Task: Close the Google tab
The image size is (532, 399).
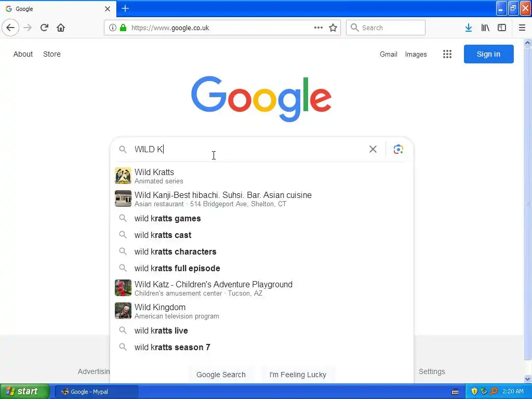Action: [x=107, y=9]
